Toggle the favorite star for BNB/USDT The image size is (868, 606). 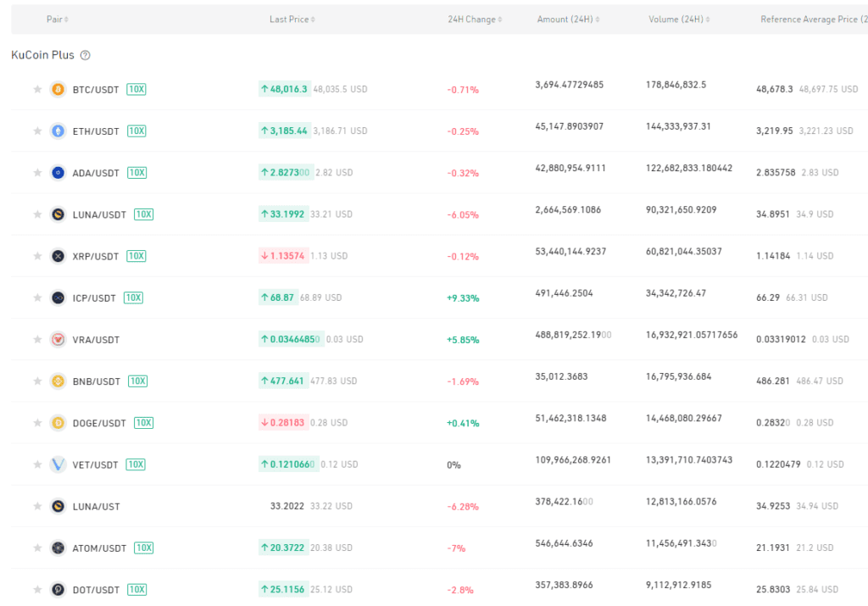coord(37,381)
